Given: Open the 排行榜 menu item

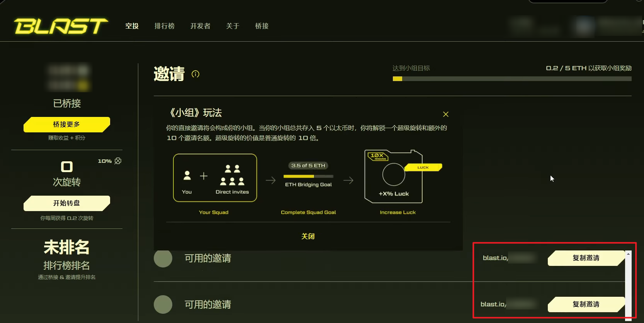Looking at the screenshot, I should click(x=165, y=26).
